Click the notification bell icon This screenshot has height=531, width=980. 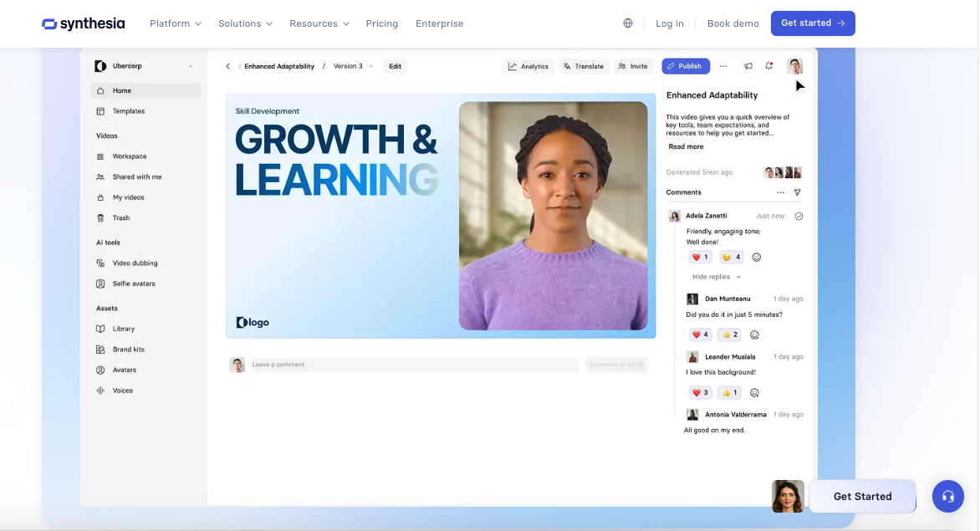768,66
